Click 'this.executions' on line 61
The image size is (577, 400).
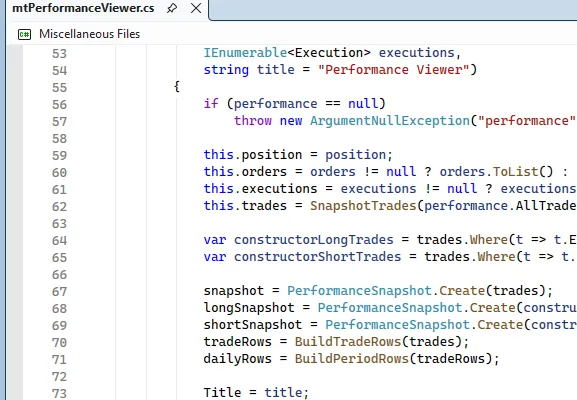tap(260, 189)
